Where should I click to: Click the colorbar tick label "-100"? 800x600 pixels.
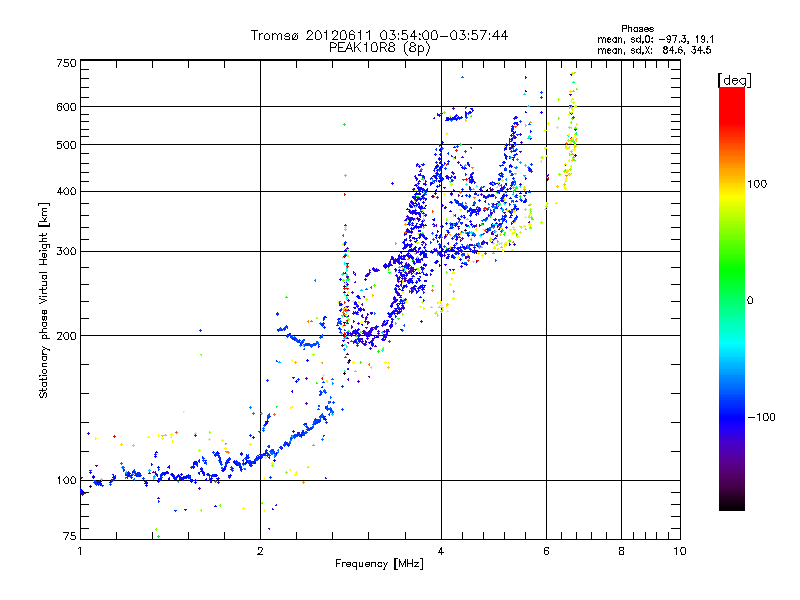pyautogui.click(x=761, y=417)
